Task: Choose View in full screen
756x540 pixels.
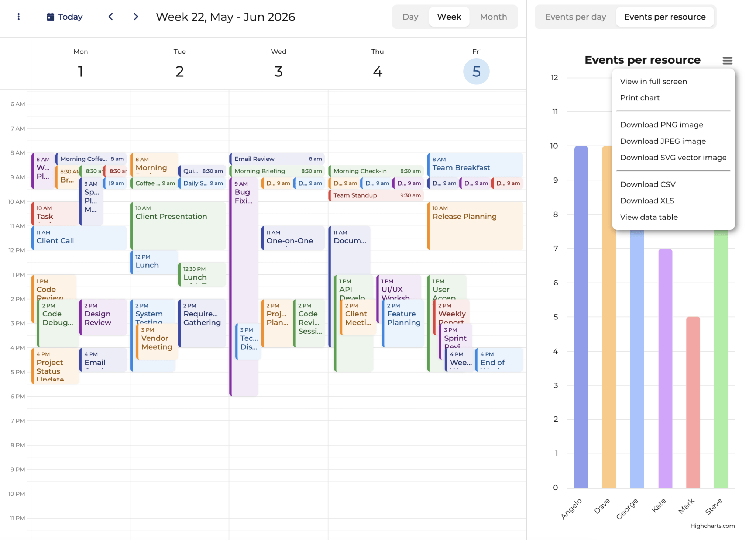Action: (653, 82)
